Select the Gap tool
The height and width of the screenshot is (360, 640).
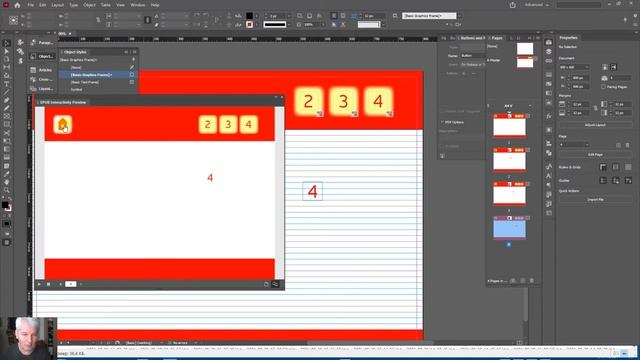[6, 67]
